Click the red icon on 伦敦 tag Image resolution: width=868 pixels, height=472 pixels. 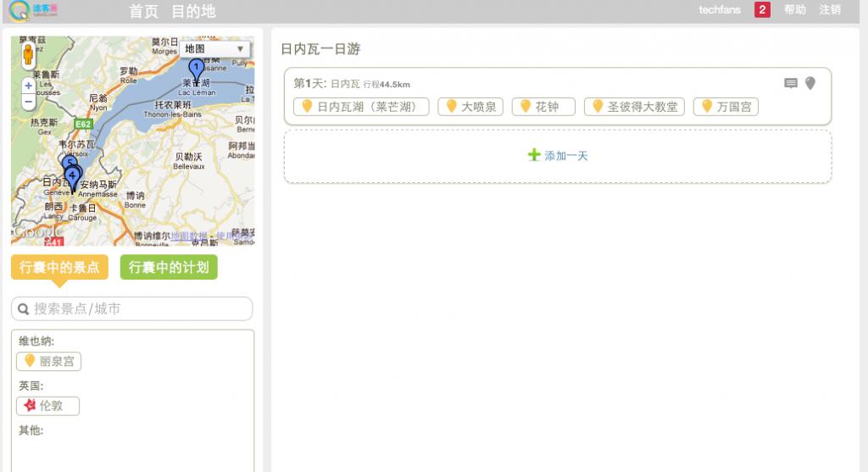pyautogui.click(x=30, y=405)
